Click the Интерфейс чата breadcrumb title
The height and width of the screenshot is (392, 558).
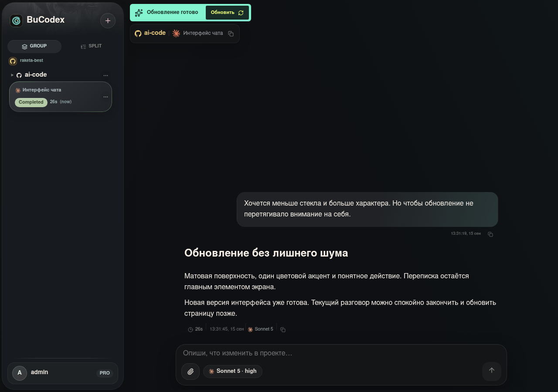point(203,33)
